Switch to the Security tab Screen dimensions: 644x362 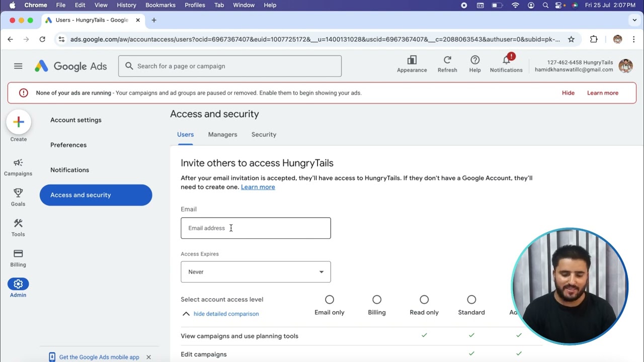click(264, 134)
